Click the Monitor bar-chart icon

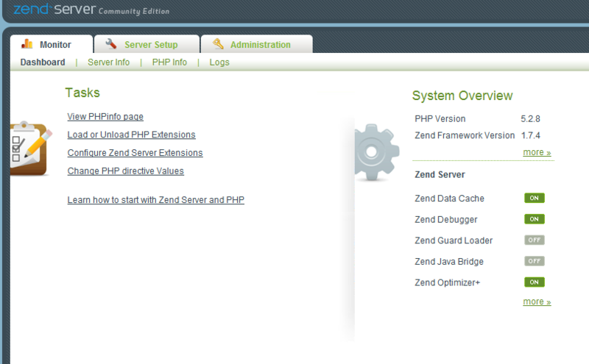coord(27,44)
